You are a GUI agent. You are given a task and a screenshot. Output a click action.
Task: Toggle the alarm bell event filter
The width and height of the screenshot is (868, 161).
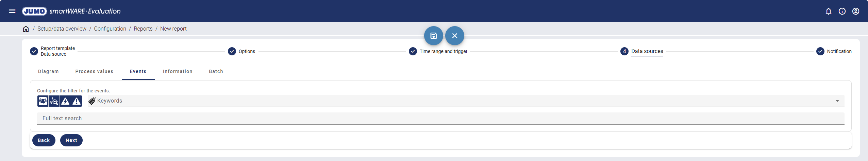pyautogui.click(x=43, y=101)
